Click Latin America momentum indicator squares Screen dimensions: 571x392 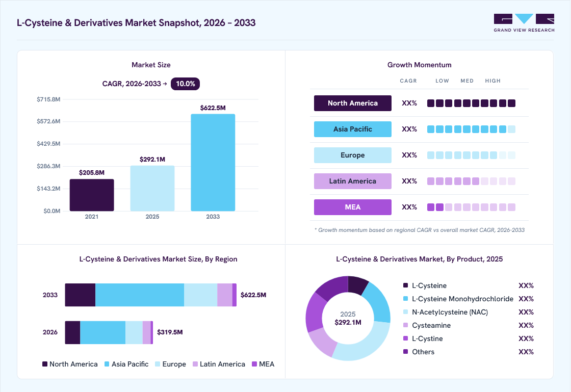click(471, 181)
